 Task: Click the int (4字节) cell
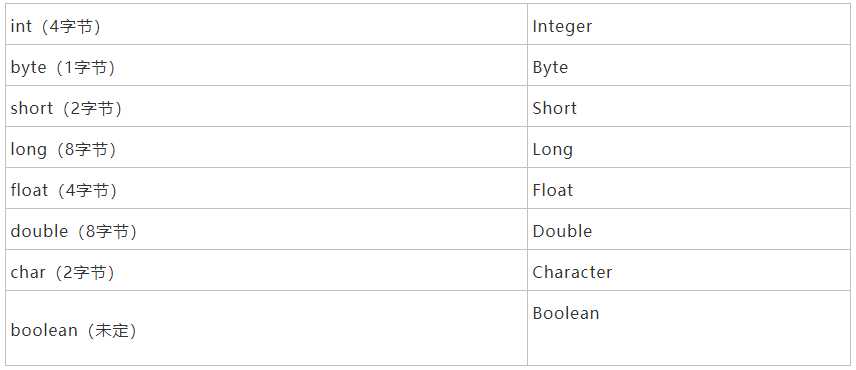coord(266,25)
